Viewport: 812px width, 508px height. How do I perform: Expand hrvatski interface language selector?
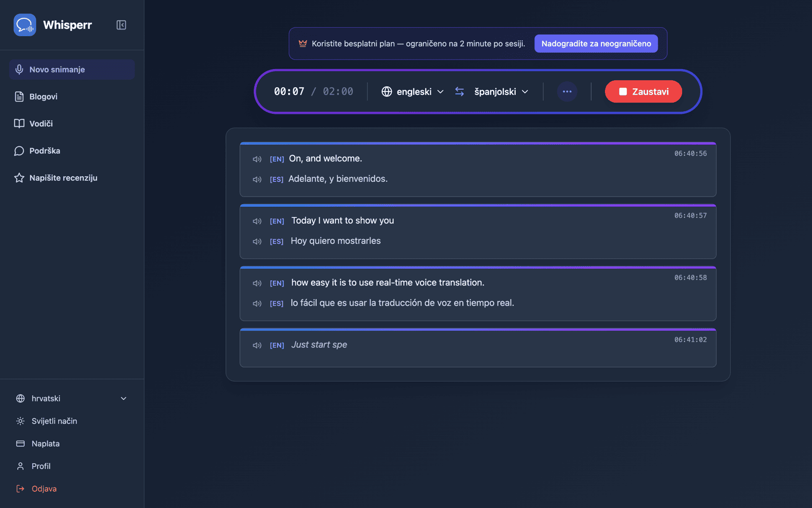[72, 399]
